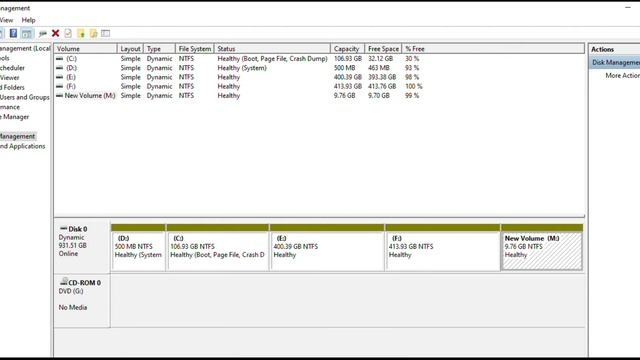The image size is (640, 360).
Task: Select Shared Folders tree item
Action: click(12, 87)
